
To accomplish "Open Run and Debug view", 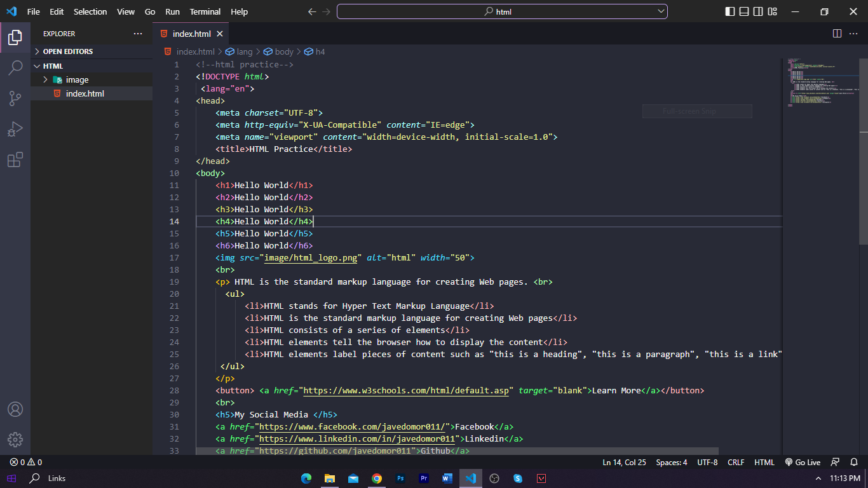I will 15,129.
